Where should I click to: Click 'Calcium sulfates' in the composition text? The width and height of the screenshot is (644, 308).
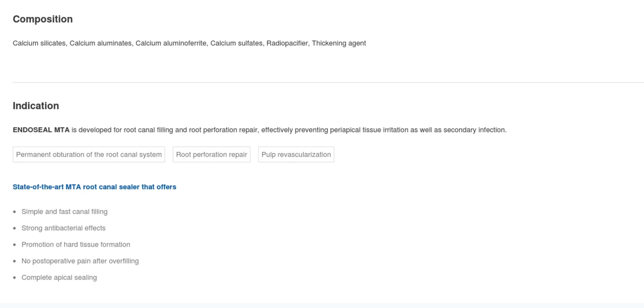click(x=236, y=43)
